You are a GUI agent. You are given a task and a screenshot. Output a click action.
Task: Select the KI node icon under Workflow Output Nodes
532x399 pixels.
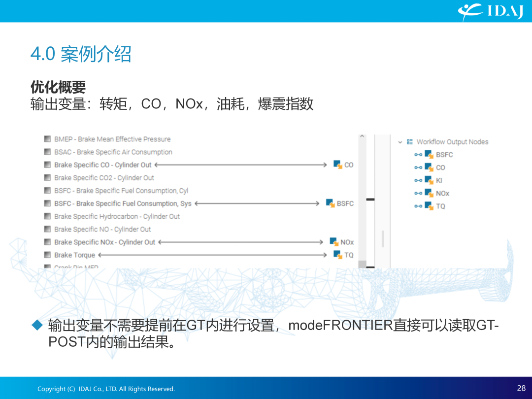coord(429,180)
